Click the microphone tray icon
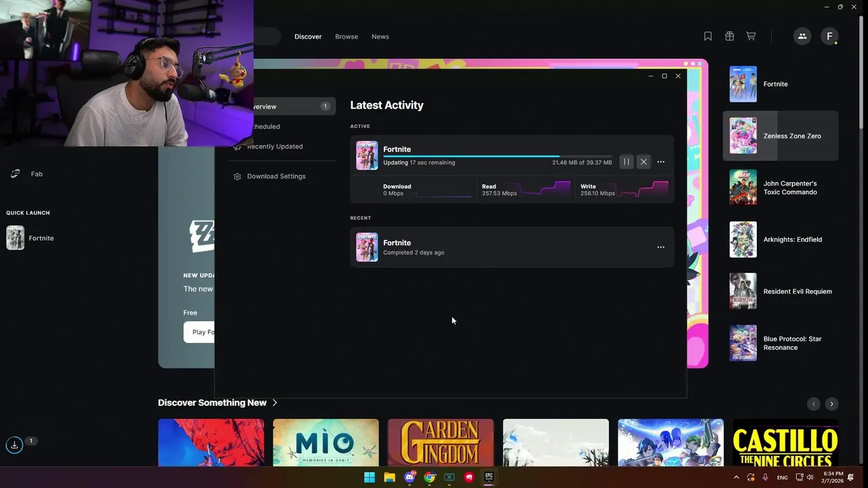868x488 pixels. tap(766, 478)
